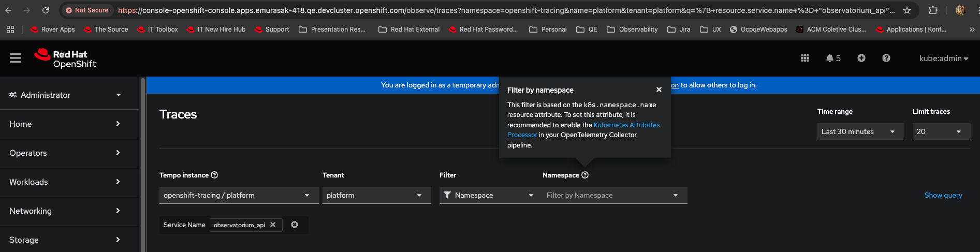Screen dimensions: 980x252
Task: Open the Personal bookmark folder
Action: point(548,29)
